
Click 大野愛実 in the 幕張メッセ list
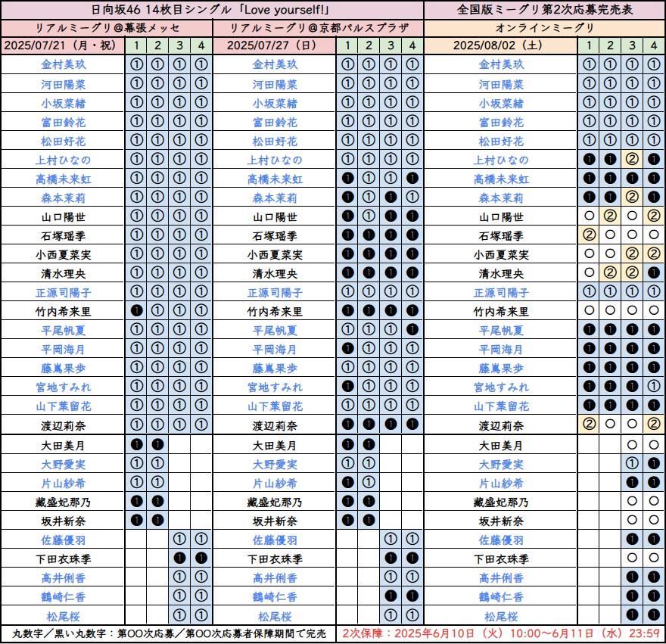[64, 465]
